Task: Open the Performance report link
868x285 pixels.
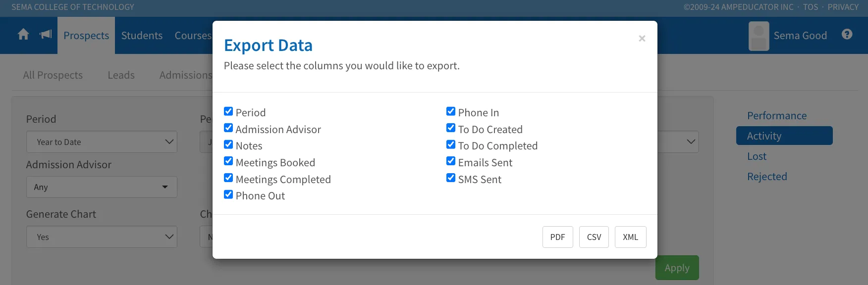Action: [777, 116]
